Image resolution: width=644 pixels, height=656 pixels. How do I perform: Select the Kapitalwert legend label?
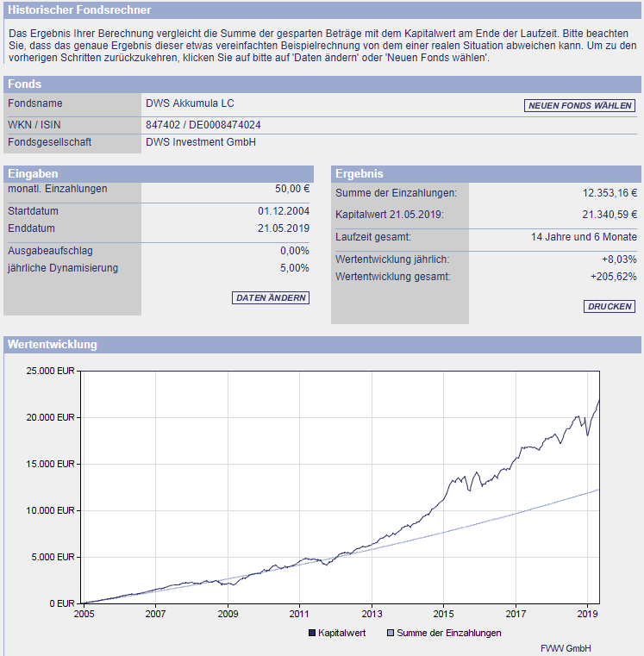click(x=342, y=633)
